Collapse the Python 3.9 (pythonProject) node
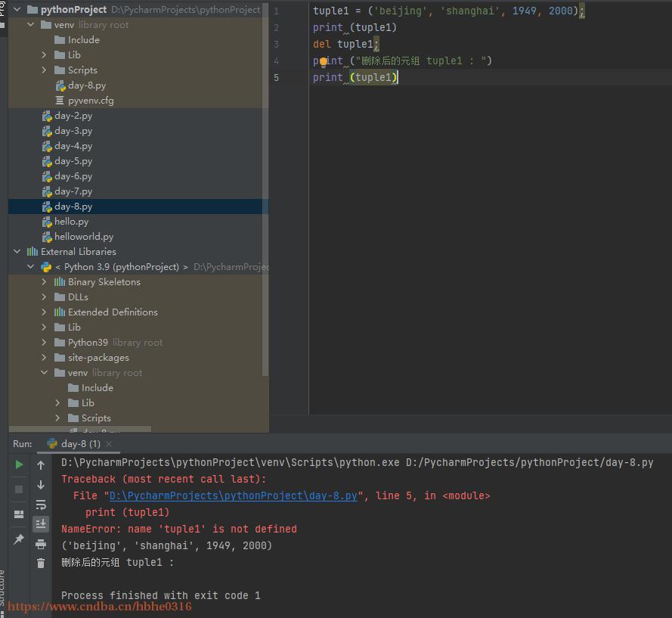672x618 pixels. tap(31, 267)
